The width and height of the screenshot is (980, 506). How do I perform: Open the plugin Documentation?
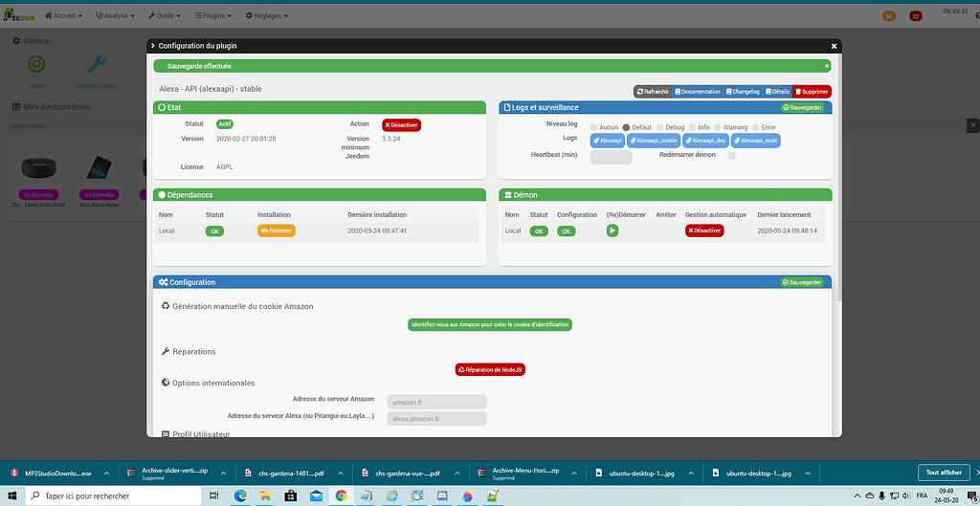click(x=698, y=91)
